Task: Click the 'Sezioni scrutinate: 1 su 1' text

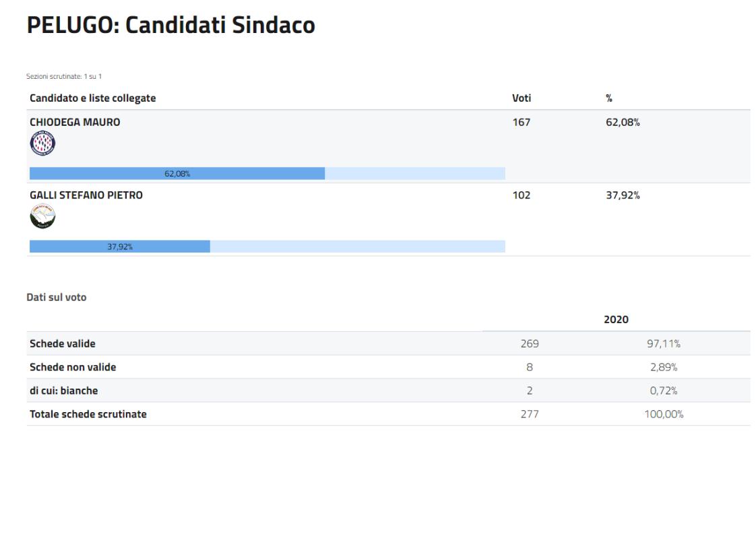Action: [x=64, y=76]
